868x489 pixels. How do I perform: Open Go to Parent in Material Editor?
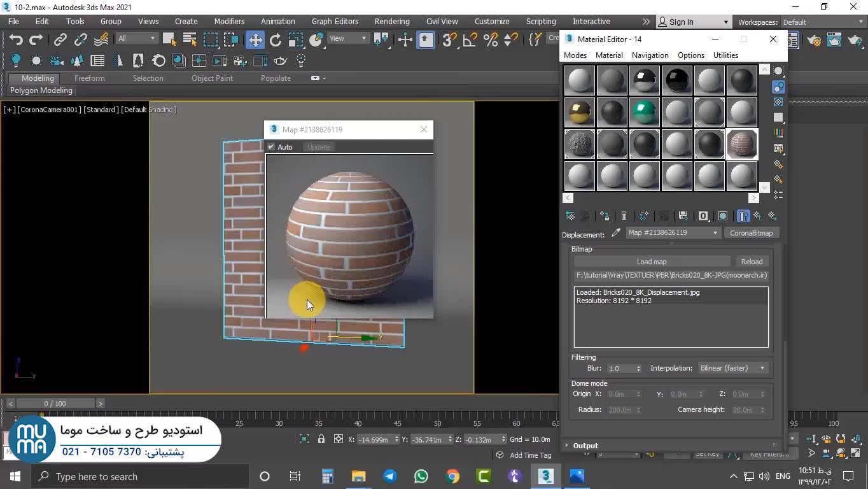757,216
